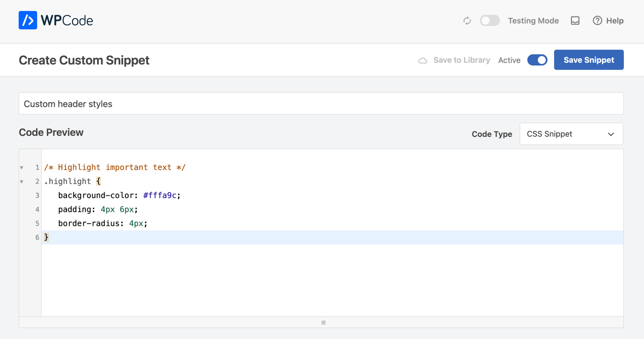Open the notifications inbox icon
This screenshot has width=644, height=339.
pyautogui.click(x=575, y=21)
